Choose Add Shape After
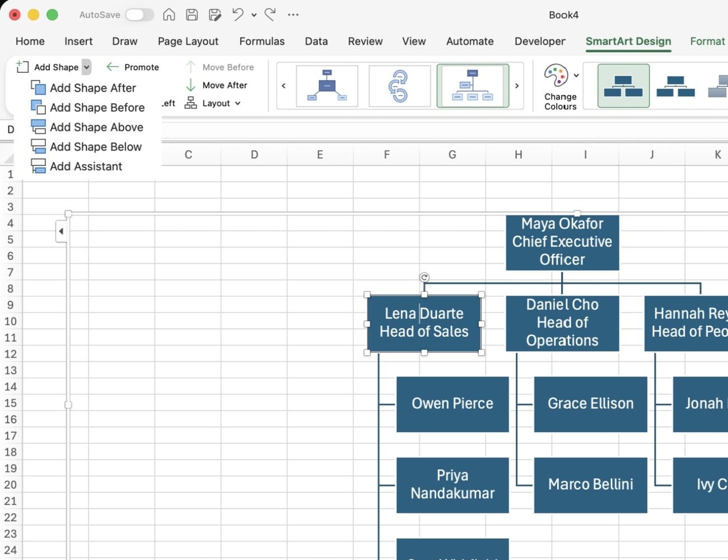The height and width of the screenshot is (560, 728). [x=85, y=88]
